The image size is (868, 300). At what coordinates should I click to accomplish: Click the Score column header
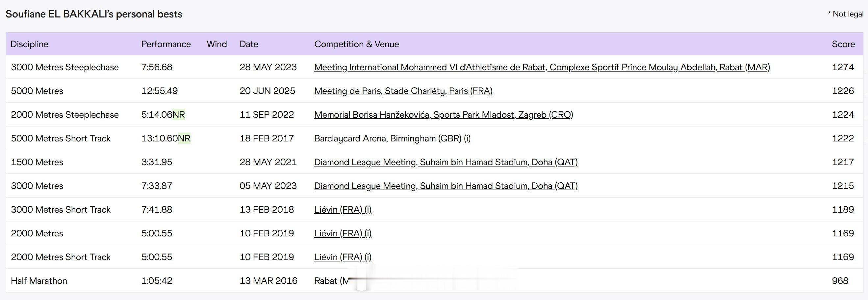[x=843, y=44]
